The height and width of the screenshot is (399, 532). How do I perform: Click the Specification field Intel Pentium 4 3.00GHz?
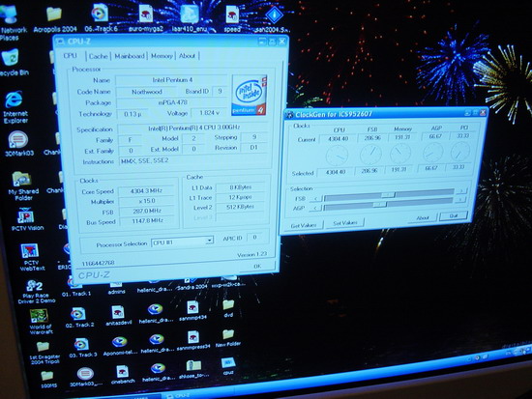pyautogui.click(x=193, y=128)
